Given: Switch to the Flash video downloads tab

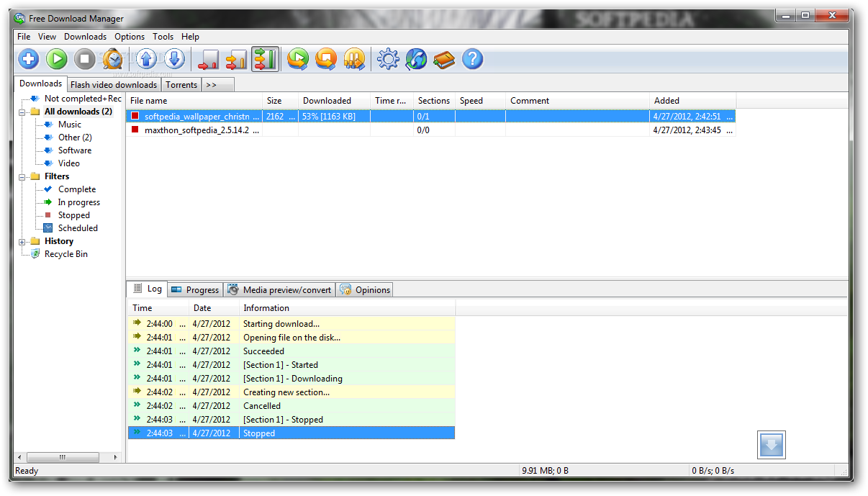Looking at the screenshot, I should (x=114, y=85).
